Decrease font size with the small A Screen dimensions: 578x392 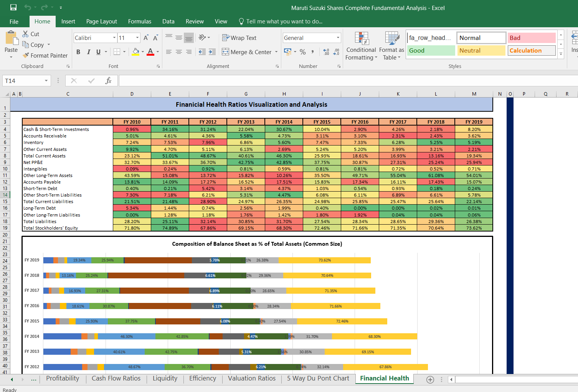[155, 38]
